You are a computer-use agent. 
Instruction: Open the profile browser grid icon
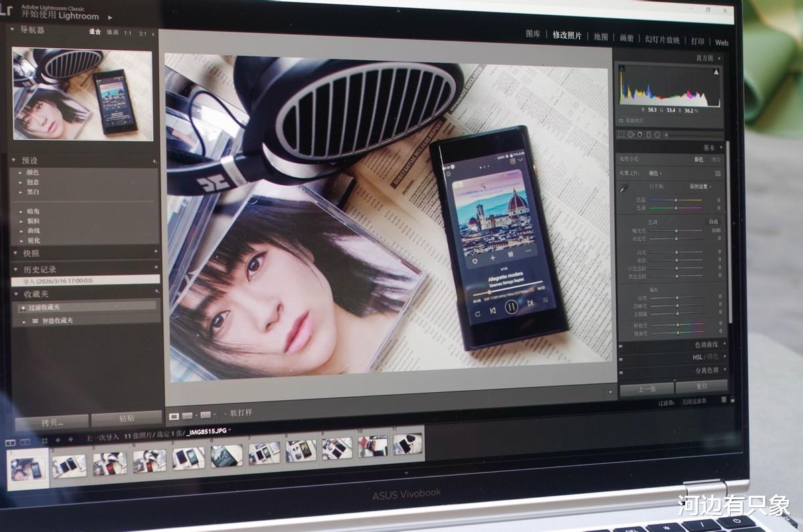pos(718,173)
